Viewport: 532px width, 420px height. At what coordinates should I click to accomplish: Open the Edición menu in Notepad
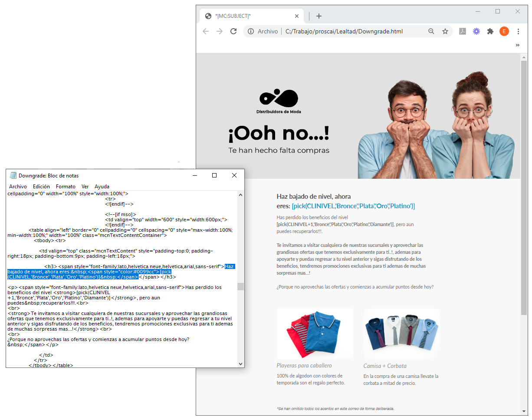pyautogui.click(x=41, y=187)
